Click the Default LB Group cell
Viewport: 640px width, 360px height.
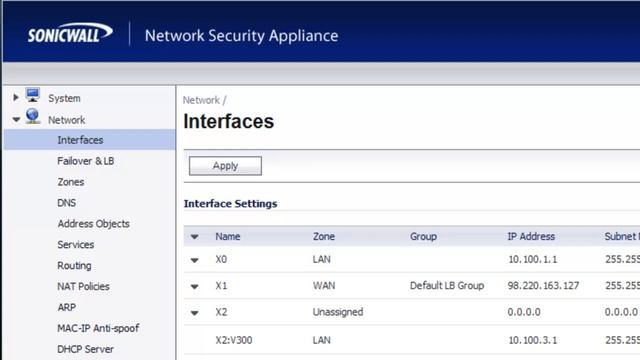(447, 286)
